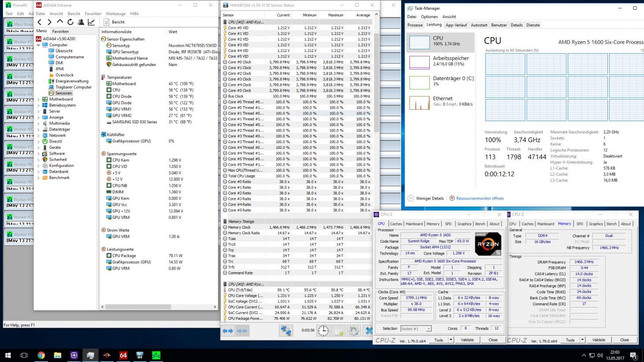Switch to Prime95 green taskbar icon
This screenshot has height=362, width=644.
point(156,355)
